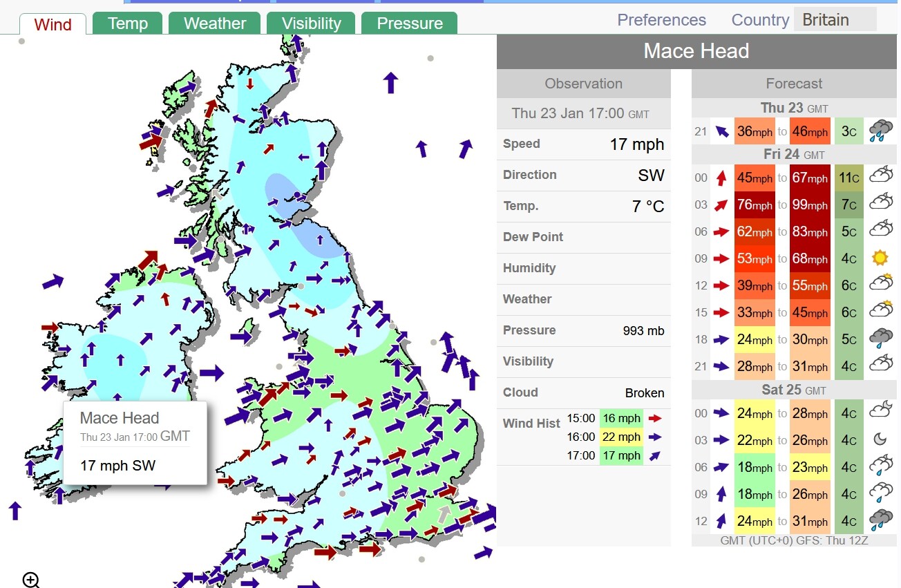Image resolution: width=901 pixels, height=588 pixels.
Task: Click the crescent moon icon for Sat 25 at 03
Action: [880, 439]
